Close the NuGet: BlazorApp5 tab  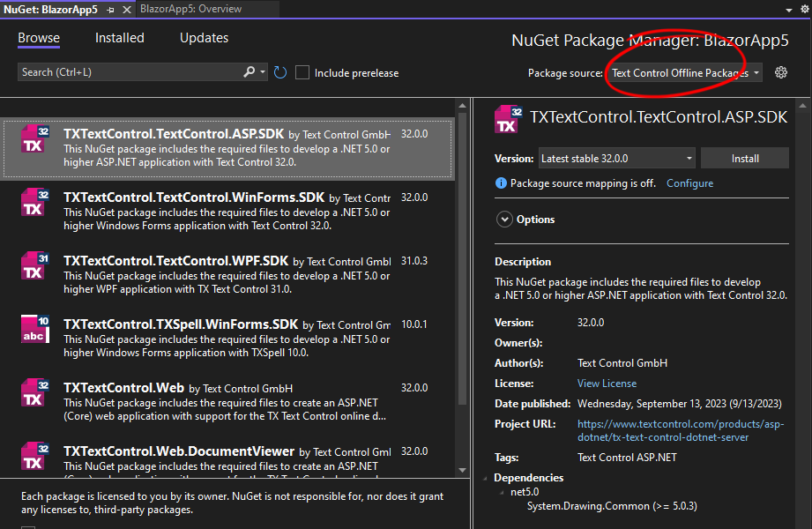127,10
